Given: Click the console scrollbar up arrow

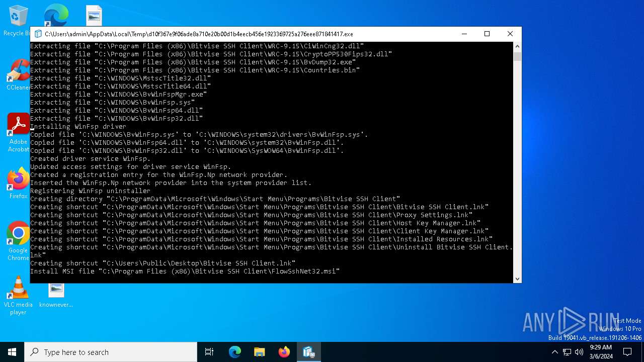Looking at the screenshot, I should (517, 46).
